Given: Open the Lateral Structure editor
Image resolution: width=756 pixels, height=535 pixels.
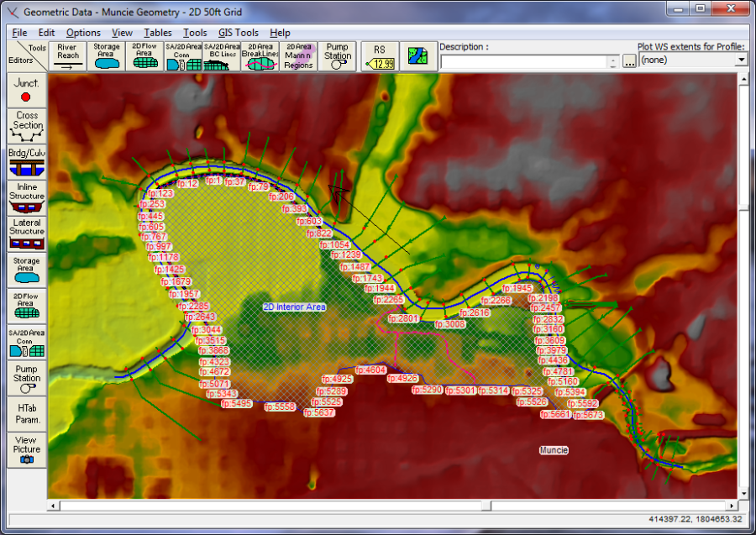Looking at the screenshot, I should (x=25, y=230).
